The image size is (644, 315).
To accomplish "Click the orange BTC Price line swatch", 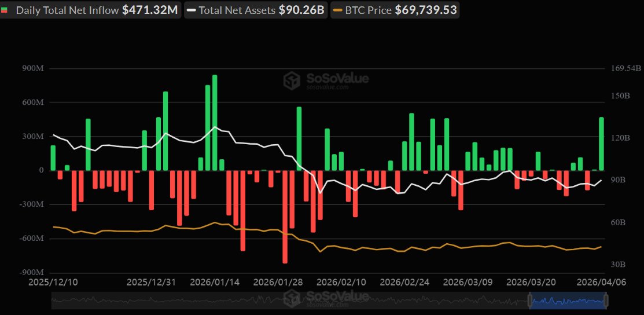I will click(336, 10).
